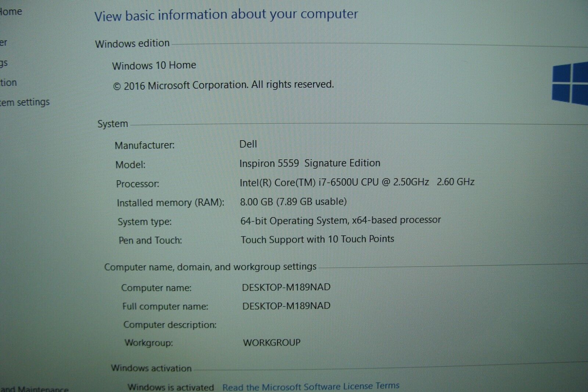The image size is (588, 392).
Task: Click the 'Workgroup:' label
Action: coord(148,343)
